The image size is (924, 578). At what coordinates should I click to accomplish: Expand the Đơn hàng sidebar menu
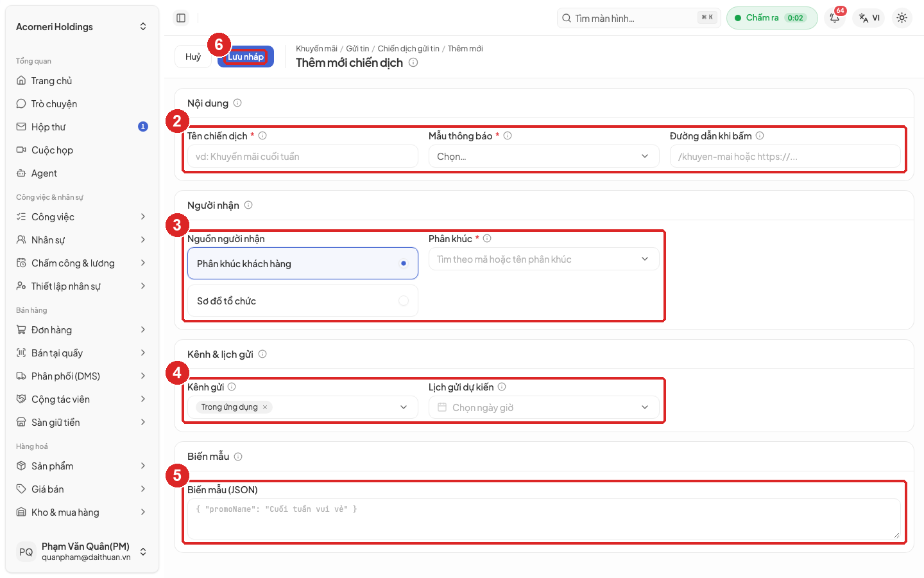tap(82, 329)
